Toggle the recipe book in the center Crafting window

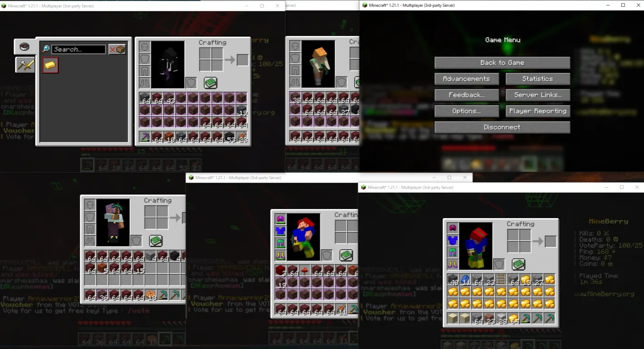coord(346,256)
